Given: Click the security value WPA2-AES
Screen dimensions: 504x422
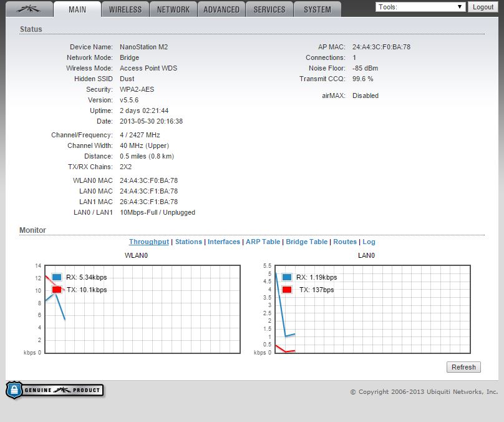Looking at the screenshot, I should pyautogui.click(x=137, y=89).
